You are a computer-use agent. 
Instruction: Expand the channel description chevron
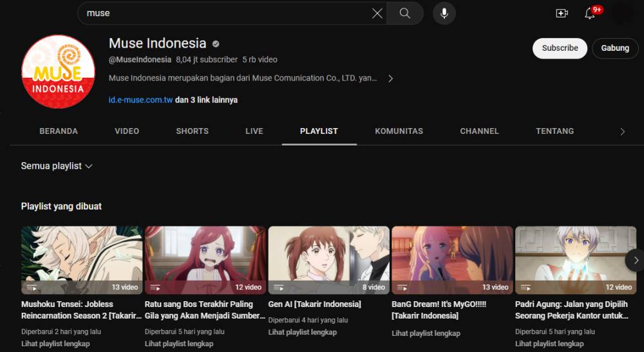click(x=391, y=79)
